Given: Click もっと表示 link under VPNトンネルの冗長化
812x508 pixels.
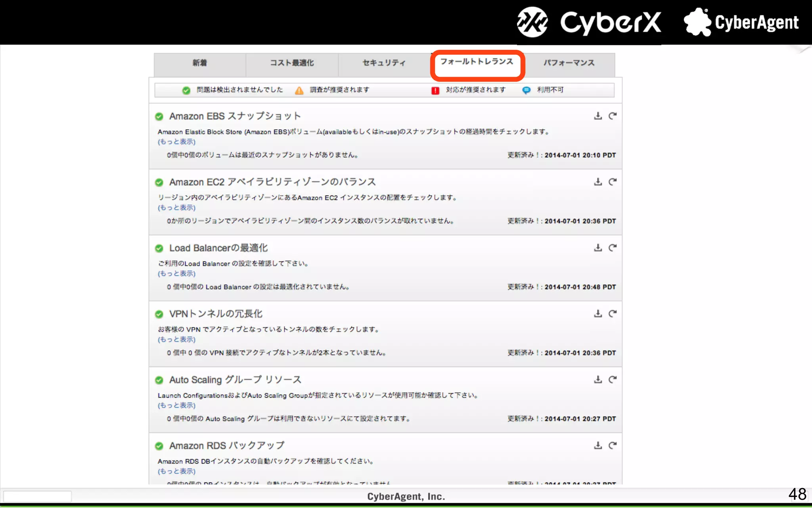Looking at the screenshot, I should click(x=176, y=339).
